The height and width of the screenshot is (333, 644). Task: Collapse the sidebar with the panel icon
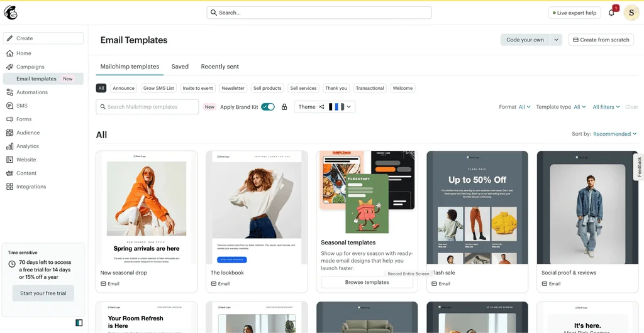coord(79,323)
